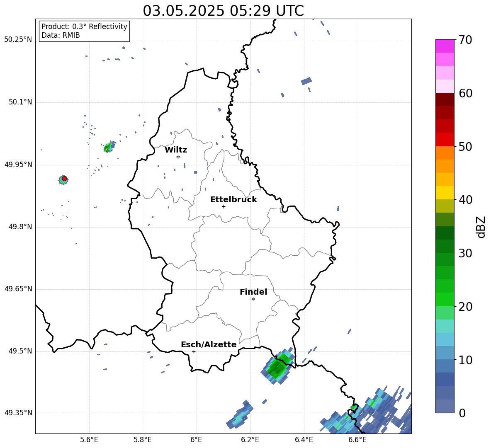491x448 pixels.
Task: Click the 6°E longitude label
Action: click(x=196, y=440)
